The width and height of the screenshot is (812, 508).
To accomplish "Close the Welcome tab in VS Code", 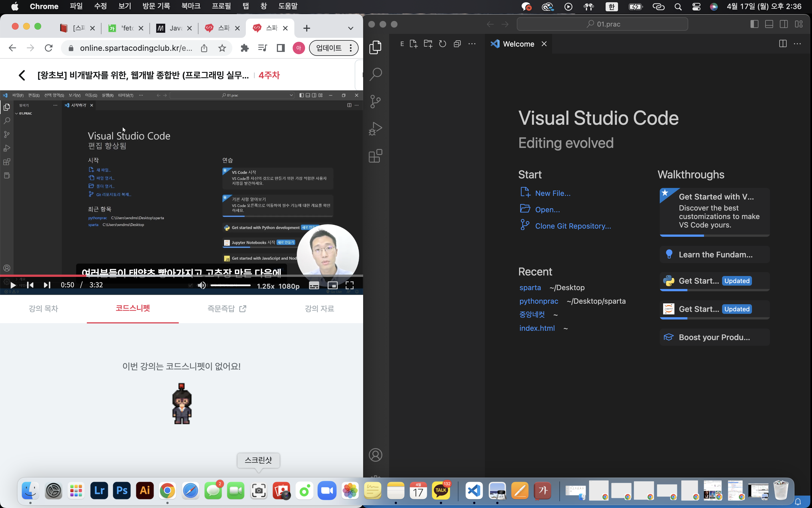I will (544, 44).
